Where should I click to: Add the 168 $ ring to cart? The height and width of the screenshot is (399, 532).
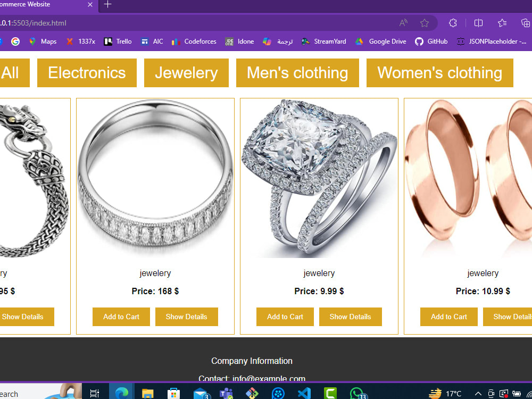(121, 317)
